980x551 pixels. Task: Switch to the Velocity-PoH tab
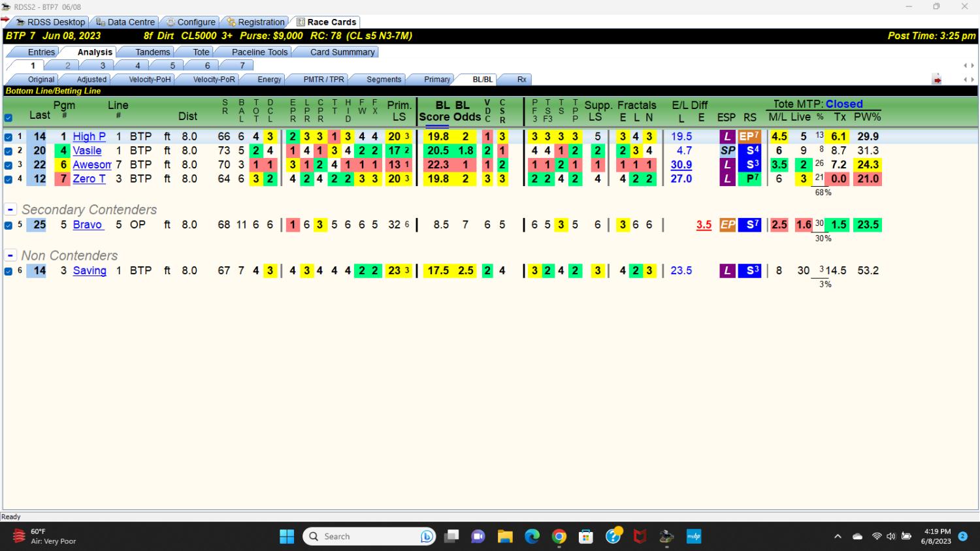(150, 80)
